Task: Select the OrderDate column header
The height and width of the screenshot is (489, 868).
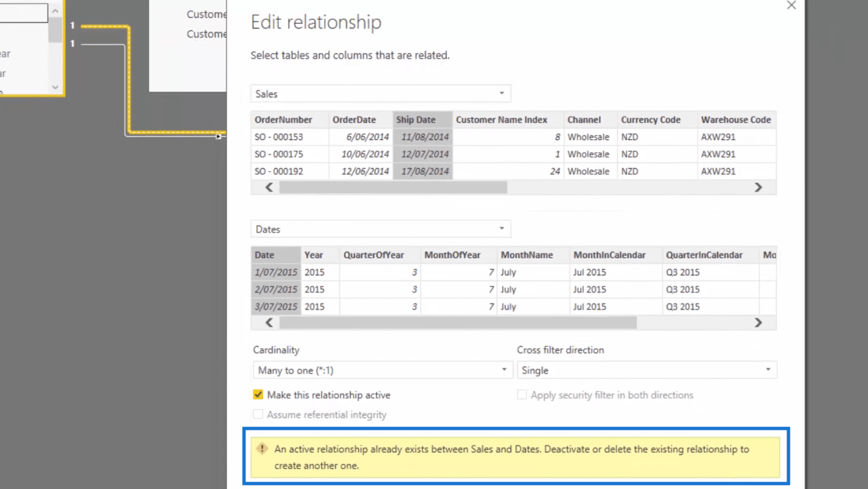Action: (361, 120)
